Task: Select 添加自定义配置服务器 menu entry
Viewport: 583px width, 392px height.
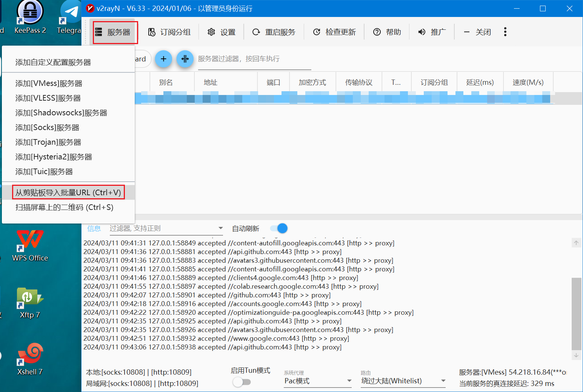Action: 68,62
